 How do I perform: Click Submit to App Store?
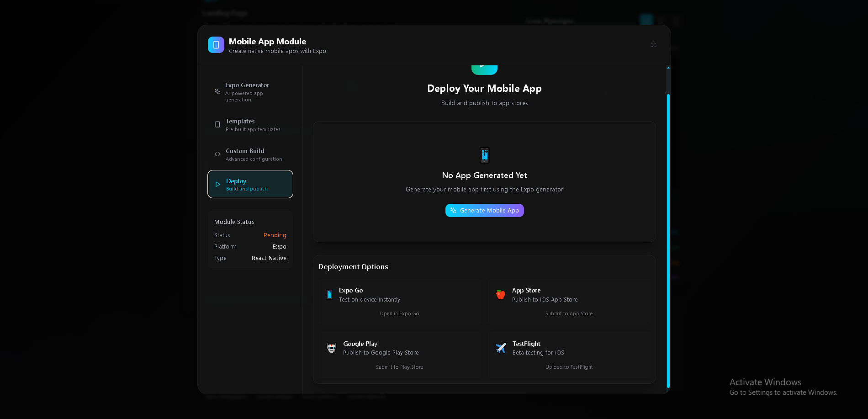[x=569, y=313]
